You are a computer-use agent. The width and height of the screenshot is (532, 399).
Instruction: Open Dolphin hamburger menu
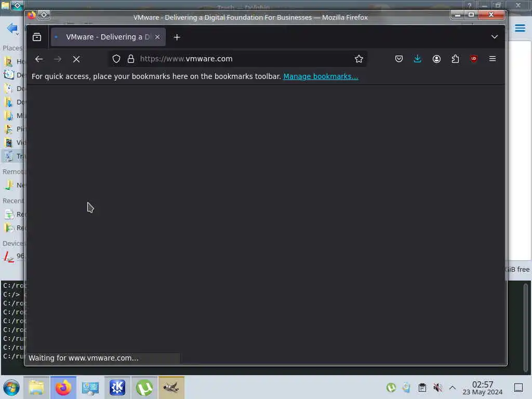tap(520, 28)
